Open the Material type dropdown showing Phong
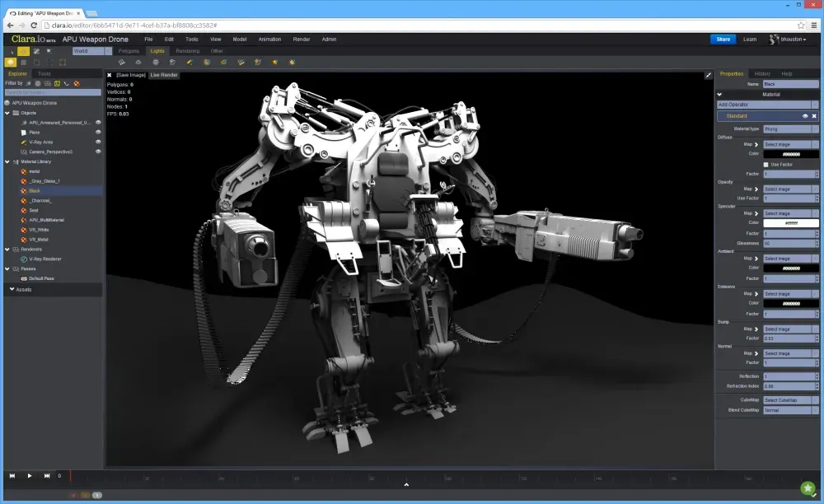This screenshot has height=504, width=824. tap(790, 128)
